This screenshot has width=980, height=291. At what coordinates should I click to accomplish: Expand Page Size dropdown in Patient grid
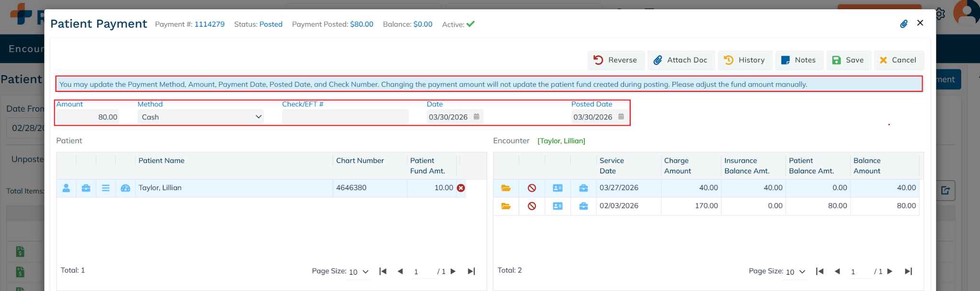click(x=359, y=272)
